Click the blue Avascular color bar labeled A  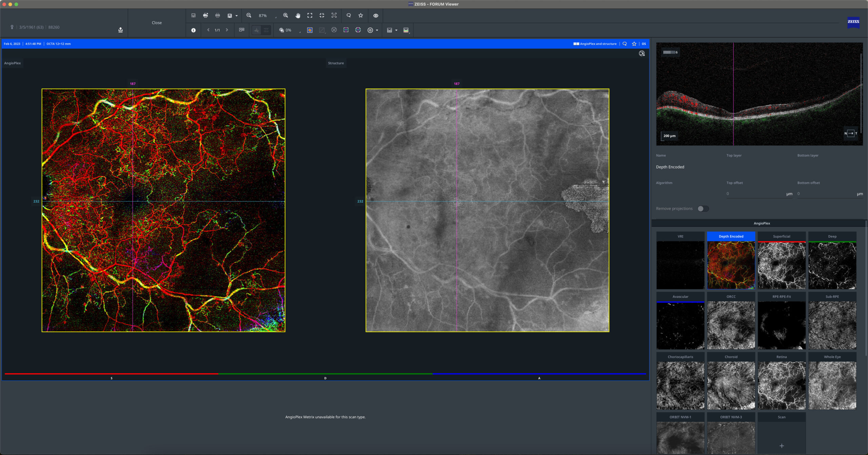(x=539, y=374)
